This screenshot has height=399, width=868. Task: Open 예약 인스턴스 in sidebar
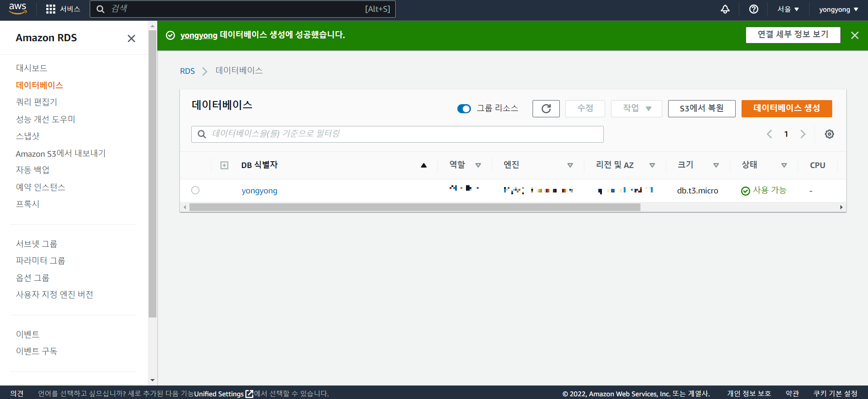point(40,187)
